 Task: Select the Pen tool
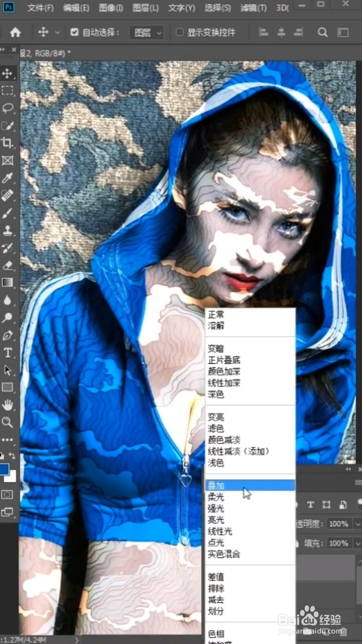[7, 335]
